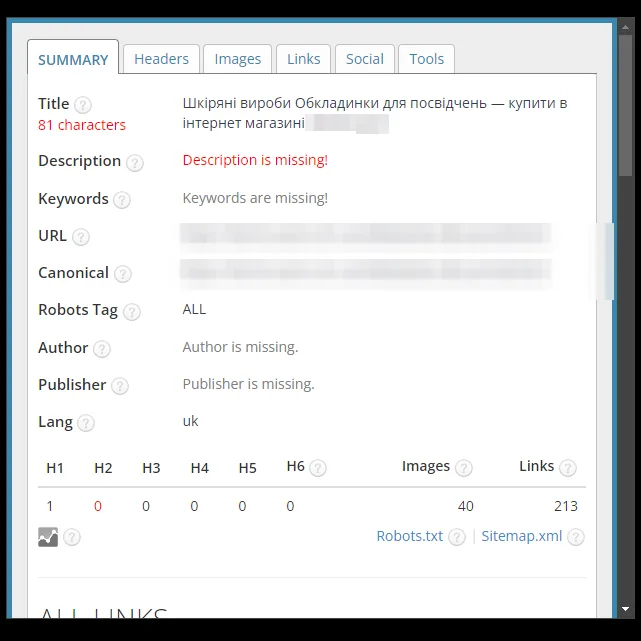This screenshot has height=641, width=641.
Task: Click help icon next to URL
Action: (81, 237)
